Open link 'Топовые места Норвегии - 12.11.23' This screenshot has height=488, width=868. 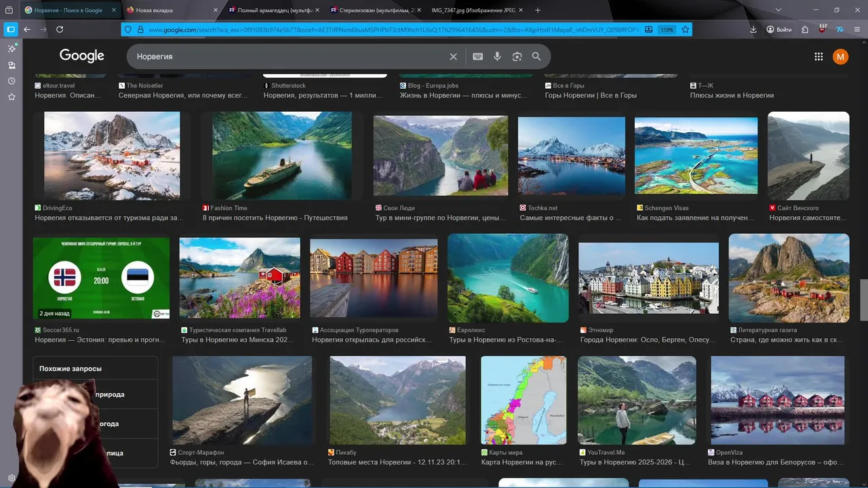(397, 463)
